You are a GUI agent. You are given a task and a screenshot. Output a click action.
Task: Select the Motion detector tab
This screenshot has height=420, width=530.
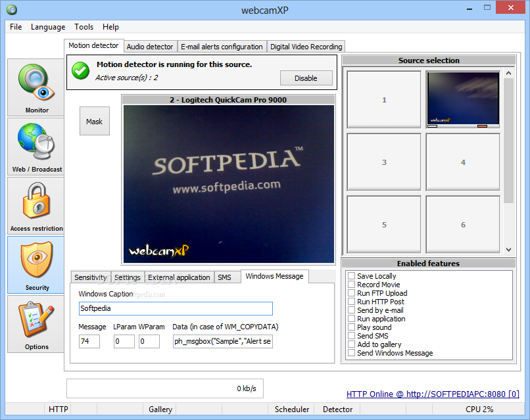93,45
